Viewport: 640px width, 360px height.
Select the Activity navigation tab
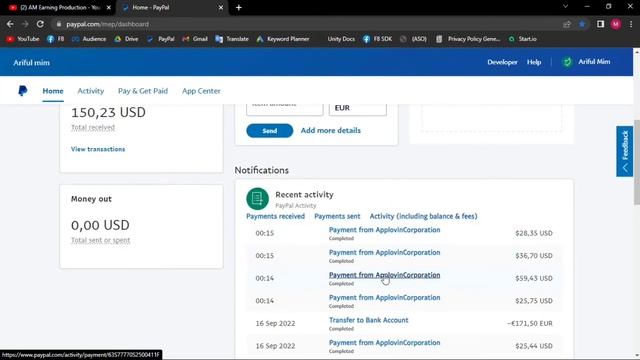point(91,91)
